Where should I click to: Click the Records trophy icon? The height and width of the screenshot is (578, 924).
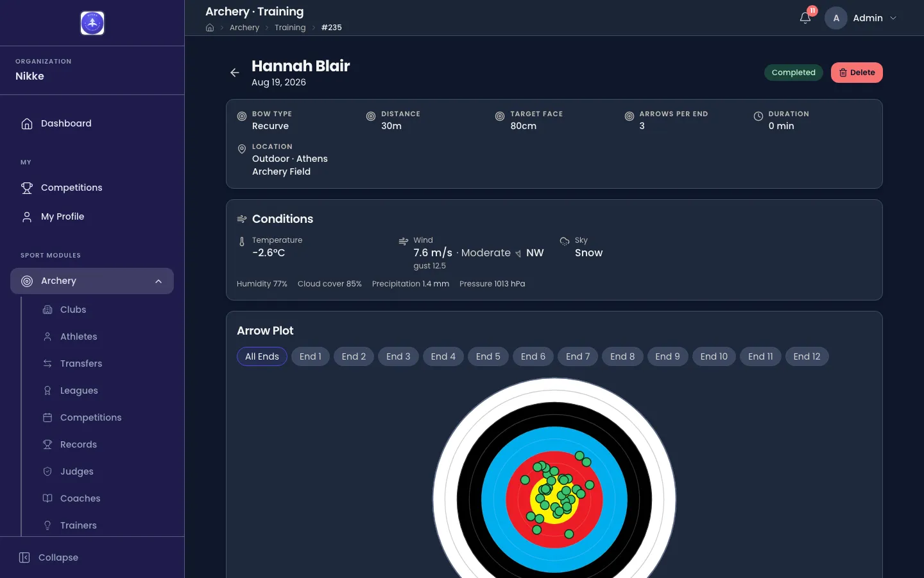point(47,444)
